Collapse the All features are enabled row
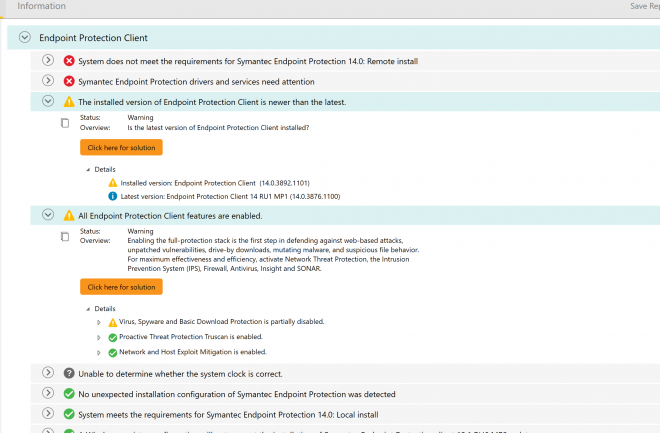Screen dimensions: 660x433 click(x=48, y=215)
